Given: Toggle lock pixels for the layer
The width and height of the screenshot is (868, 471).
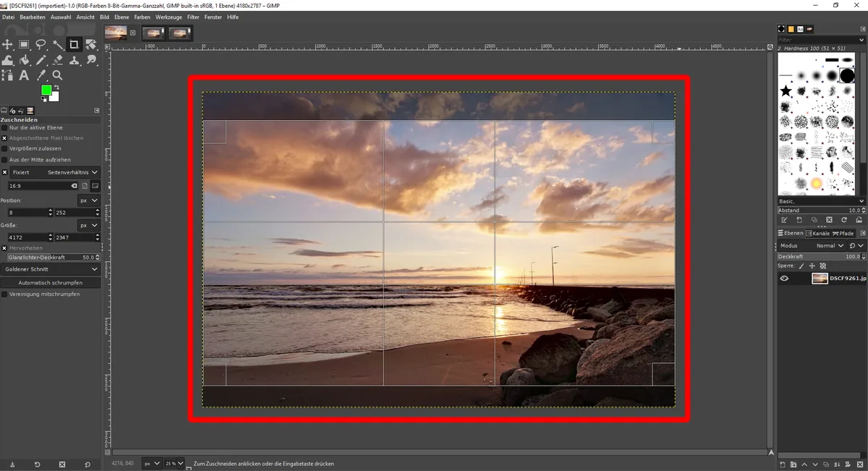Looking at the screenshot, I should click(801, 266).
